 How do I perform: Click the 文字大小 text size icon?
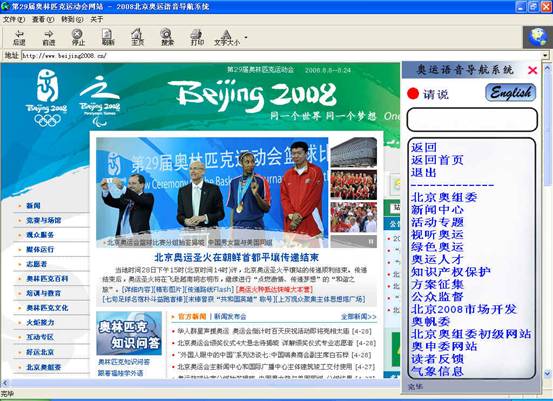(226, 37)
